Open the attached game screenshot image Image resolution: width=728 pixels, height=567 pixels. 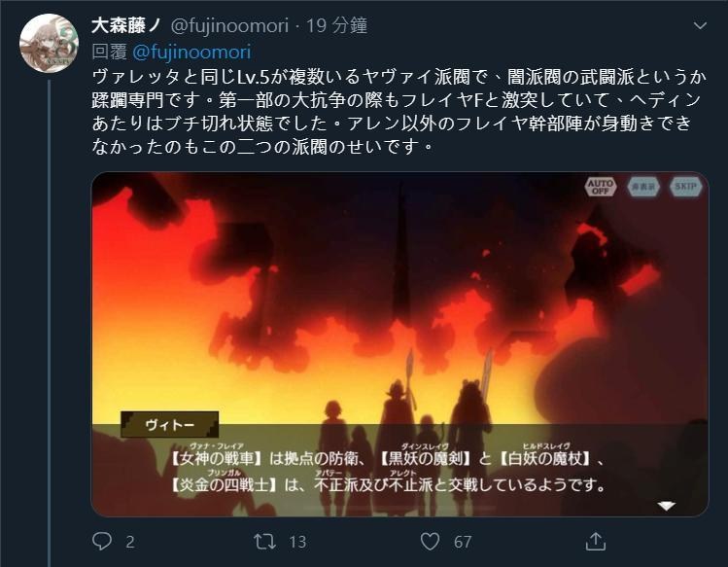tap(399, 344)
